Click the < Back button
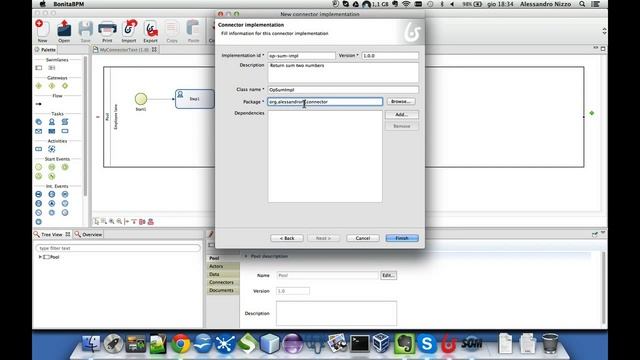The width and height of the screenshot is (640, 360). (x=287, y=238)
